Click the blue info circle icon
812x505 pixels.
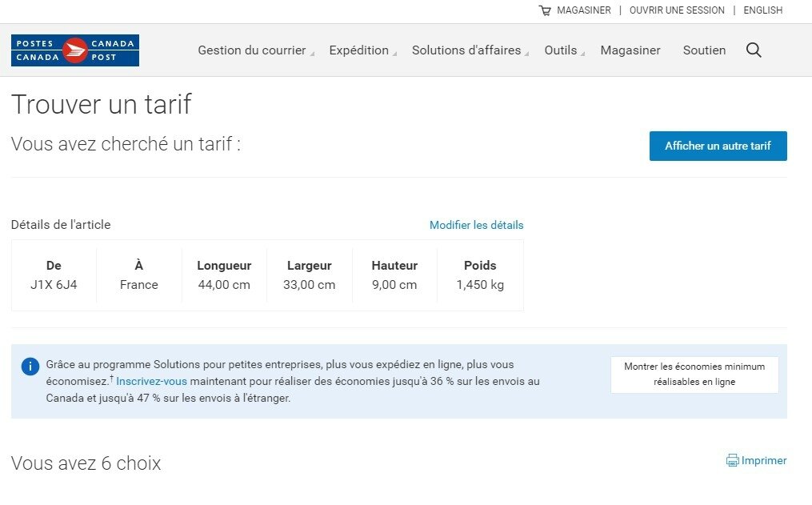(x=30, y=367)
